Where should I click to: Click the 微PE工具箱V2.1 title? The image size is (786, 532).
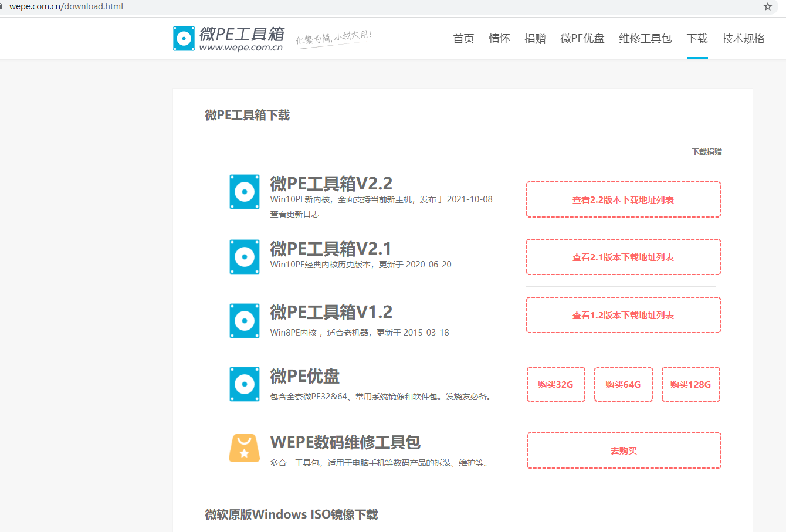[x=331, y=249]
